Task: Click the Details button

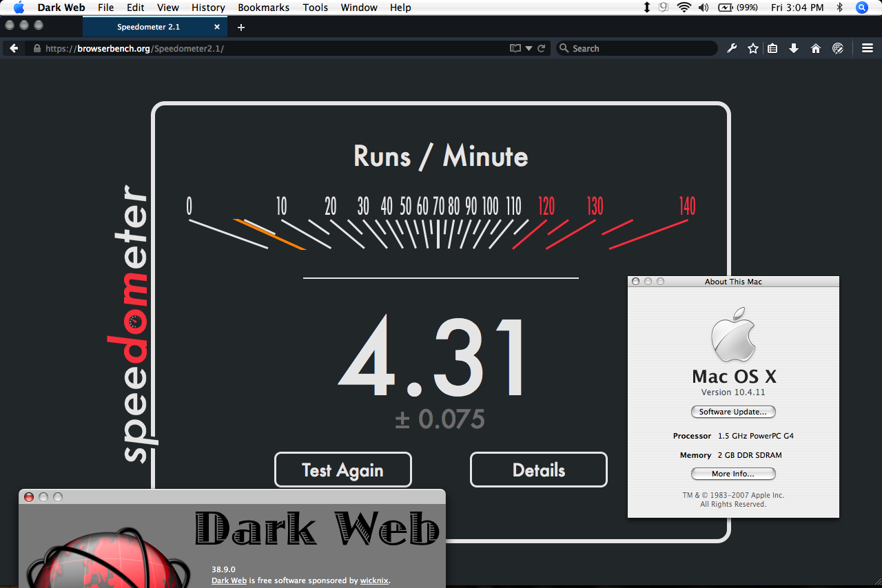Action: coord(539,470)
